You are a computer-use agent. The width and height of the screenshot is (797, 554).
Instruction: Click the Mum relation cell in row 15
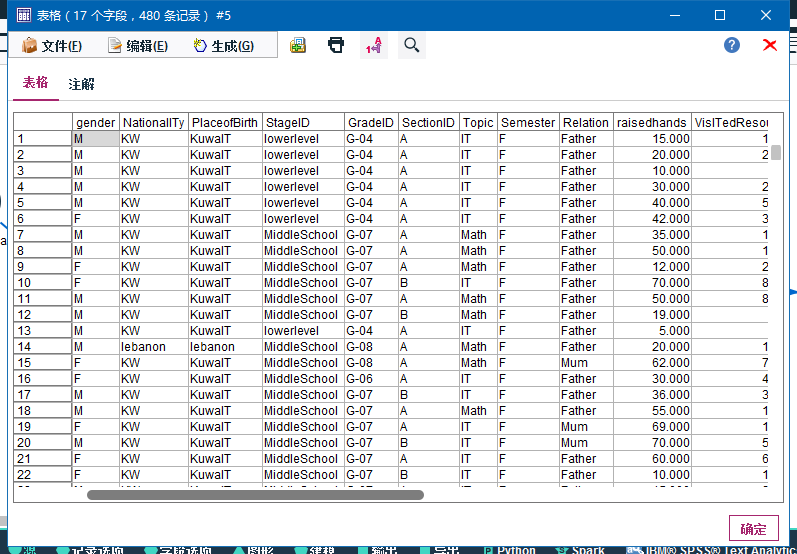click(586, 363)
